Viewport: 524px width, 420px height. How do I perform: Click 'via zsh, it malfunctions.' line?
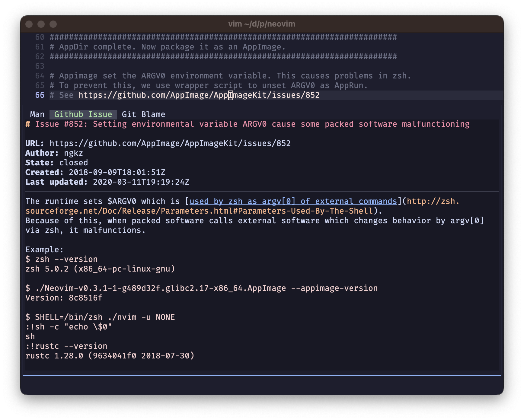[x=85, y=230]
